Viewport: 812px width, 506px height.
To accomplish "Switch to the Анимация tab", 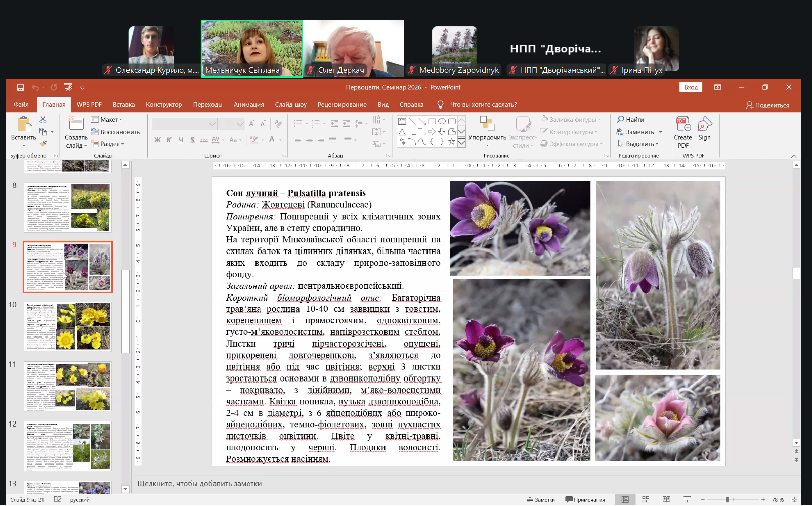I will point(248,105).
